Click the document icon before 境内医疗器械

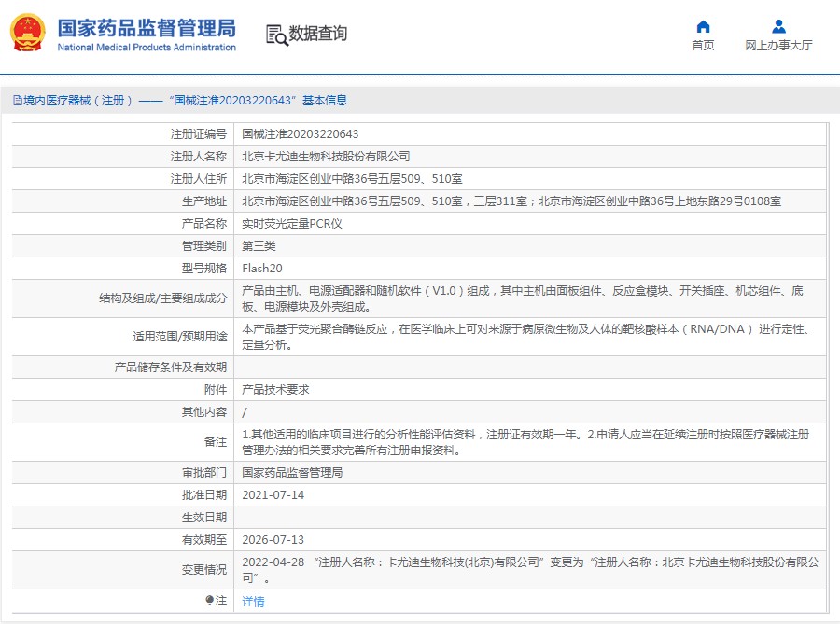point(18,101)
